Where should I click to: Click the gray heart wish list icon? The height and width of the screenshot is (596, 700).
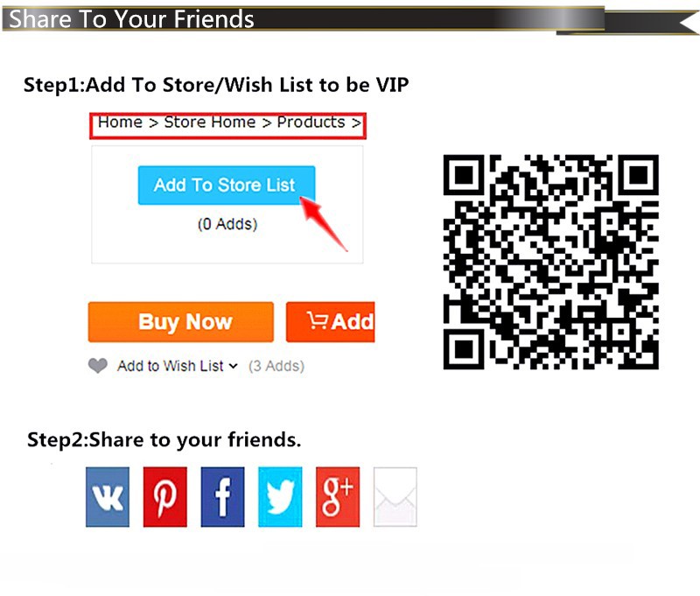pyautogui.click(x=98, y=366)
